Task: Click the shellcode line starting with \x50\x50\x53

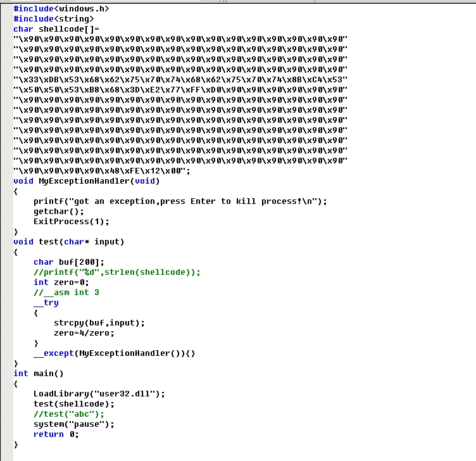Action: click(180, 90)
